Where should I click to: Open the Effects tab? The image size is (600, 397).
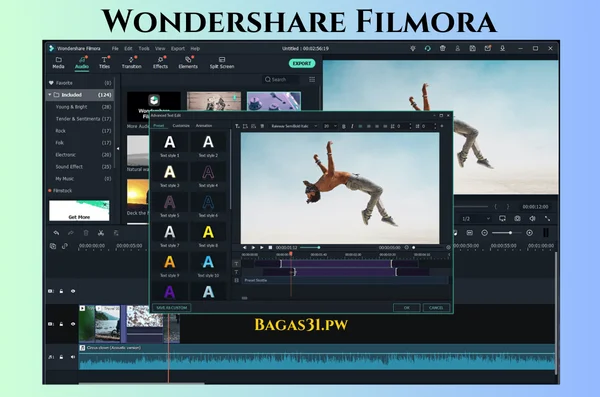(160, 63)
